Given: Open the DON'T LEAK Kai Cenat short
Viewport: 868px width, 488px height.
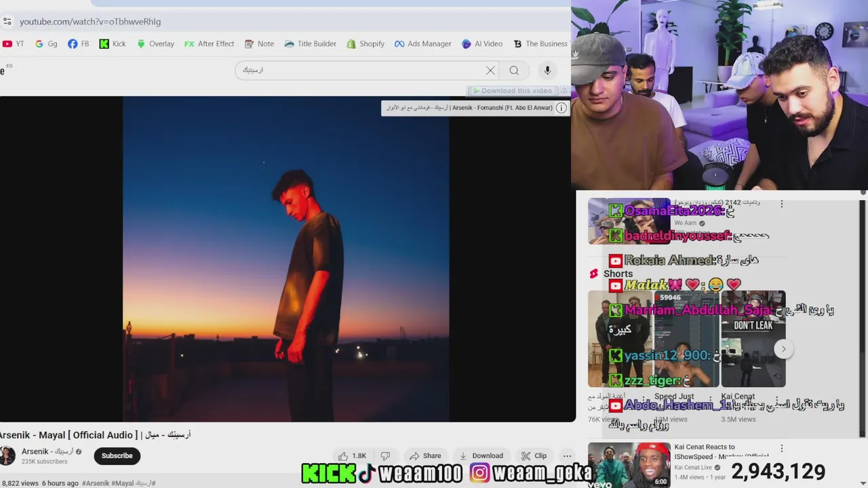Looking at the screenshot, I should [x=753, y=339].
